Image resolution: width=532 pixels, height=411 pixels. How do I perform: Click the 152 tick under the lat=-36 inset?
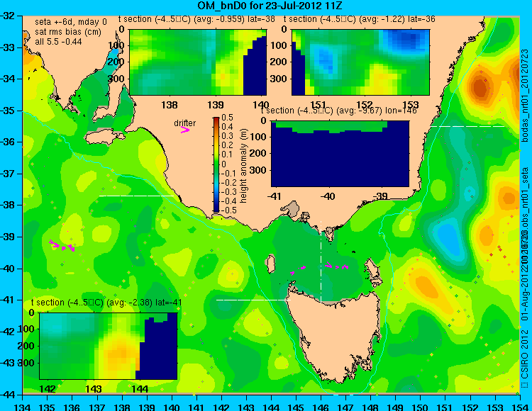[365, 105]
